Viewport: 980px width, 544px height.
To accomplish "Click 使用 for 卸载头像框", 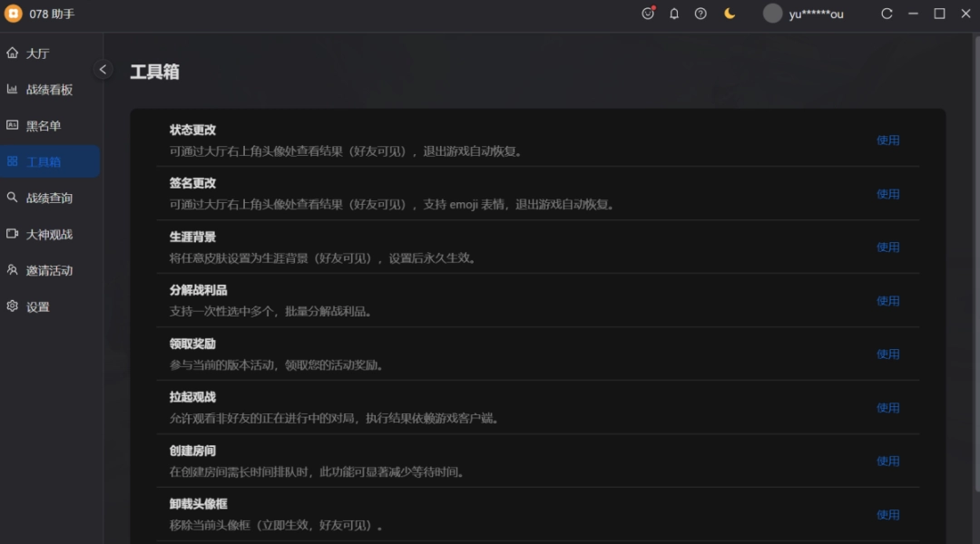I will pyautogui.click(x=887, y=515).
